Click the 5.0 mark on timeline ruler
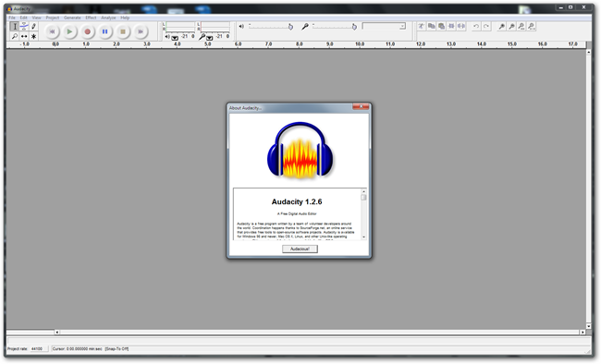Screen dimensions: 601x364 click(x=208, y=44)
